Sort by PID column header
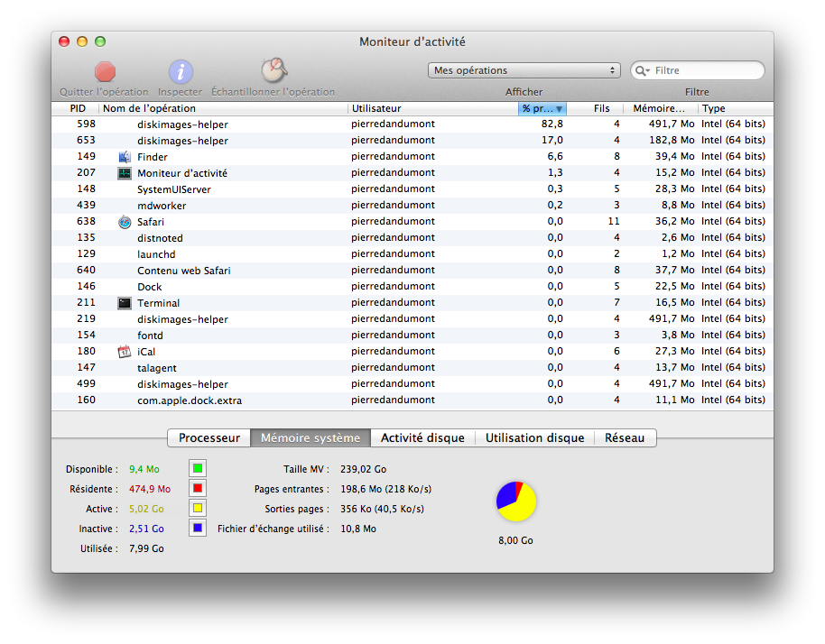 pyautogui.click(x=75, y=108)
